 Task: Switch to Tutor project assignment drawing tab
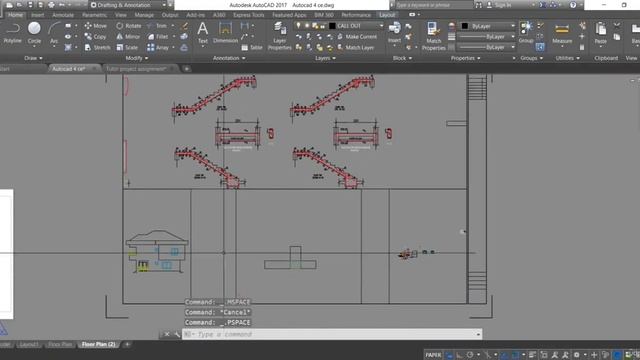click(x=136, y=69)
